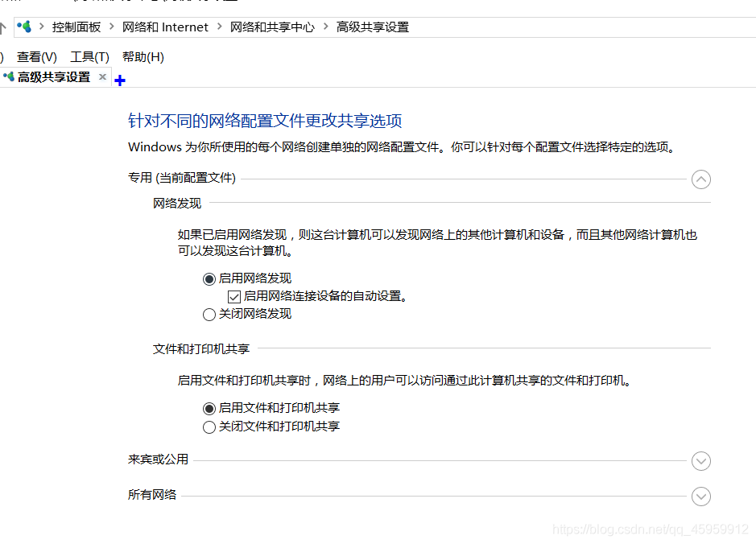Click the 文件和打印机共享 section label
Screen dimensions: 756x544
click(x=201, y=349)
